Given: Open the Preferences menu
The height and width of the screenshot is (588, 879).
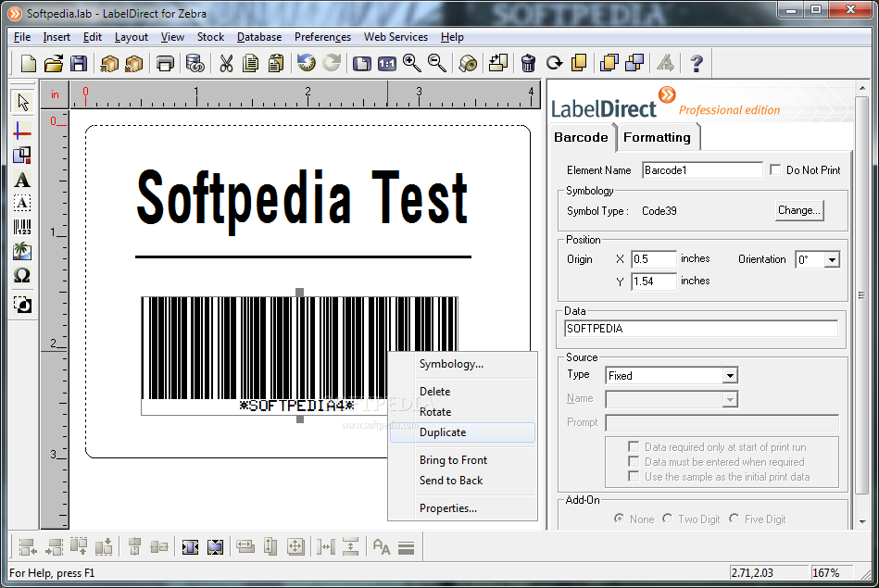Looking at the screenshot, I should pyautogui.click(x=322, y=37).
